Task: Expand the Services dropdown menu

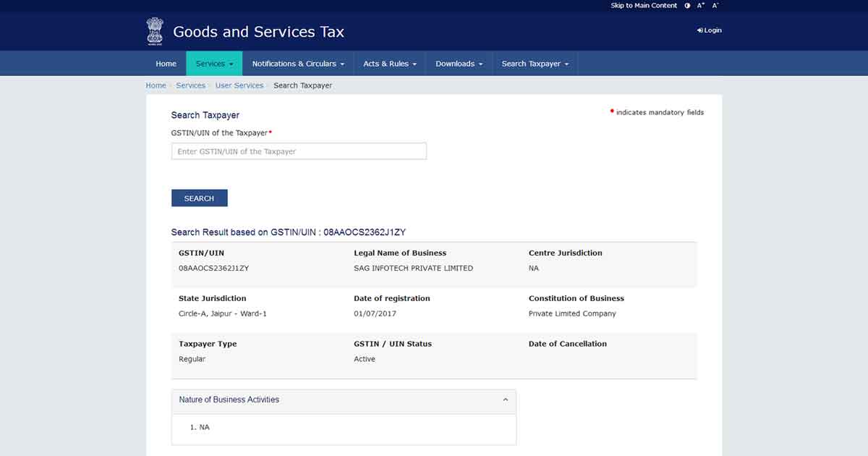Action: [x=214, y=64]
